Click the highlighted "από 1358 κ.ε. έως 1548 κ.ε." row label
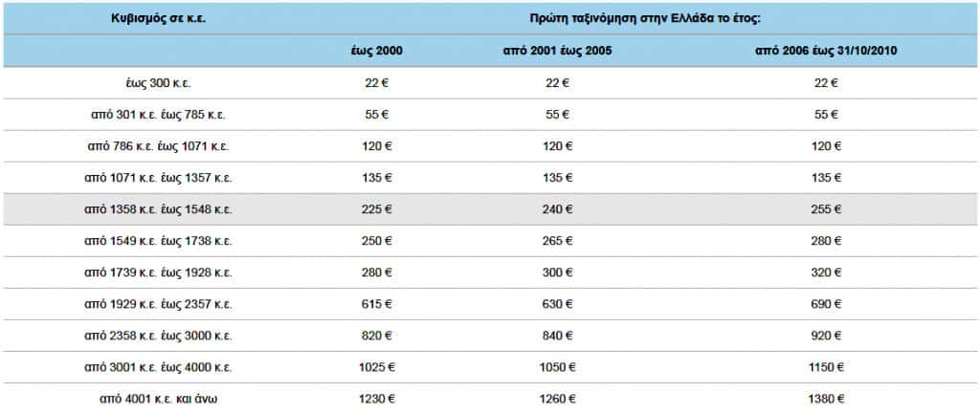 tap(158, 209)
